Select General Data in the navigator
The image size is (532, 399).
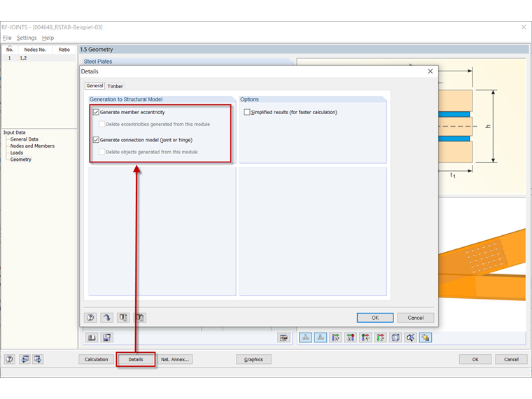(24, 139)
